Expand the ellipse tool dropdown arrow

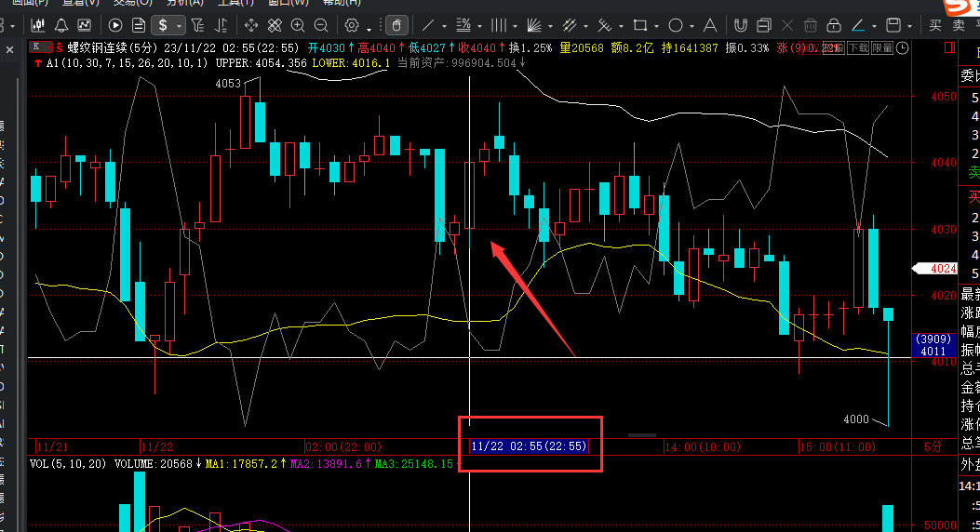[x=691, y=27]
